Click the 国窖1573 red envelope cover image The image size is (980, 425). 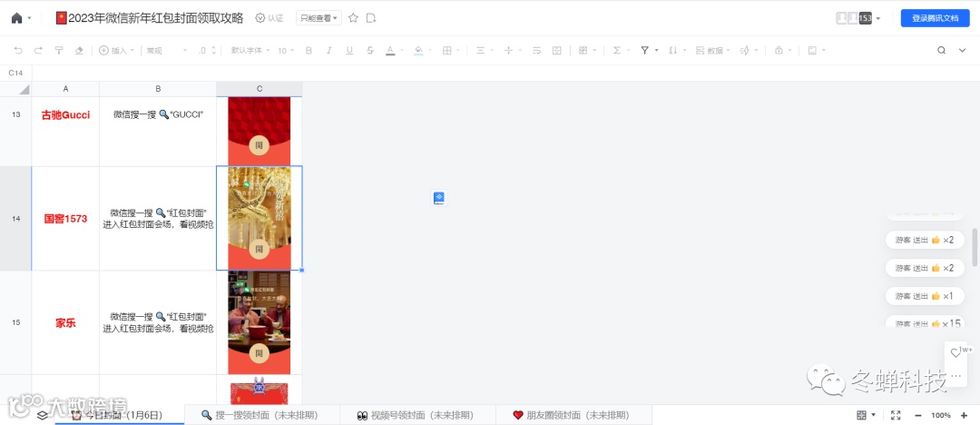pyautogui.click(x=260, y=218)
